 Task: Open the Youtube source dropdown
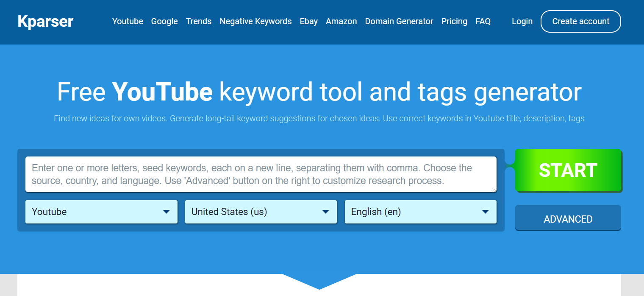[101, 212]
